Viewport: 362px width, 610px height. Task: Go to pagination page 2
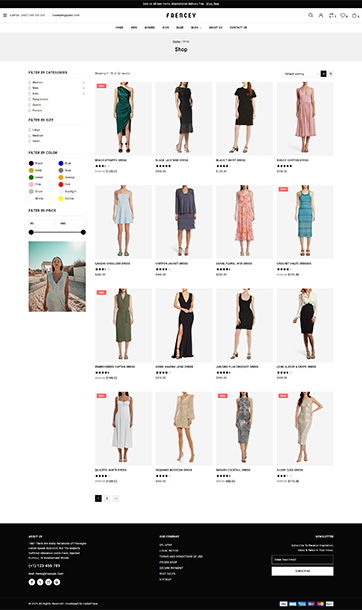107,498
